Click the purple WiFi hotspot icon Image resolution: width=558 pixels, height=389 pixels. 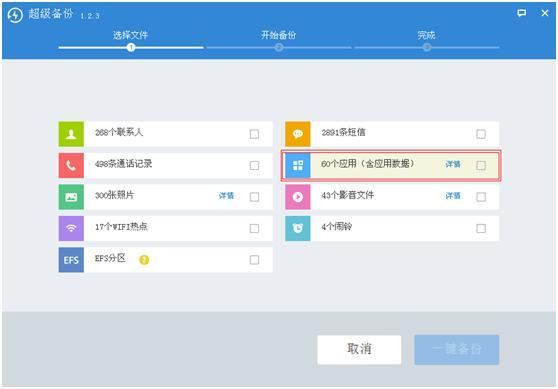point(71,228)
